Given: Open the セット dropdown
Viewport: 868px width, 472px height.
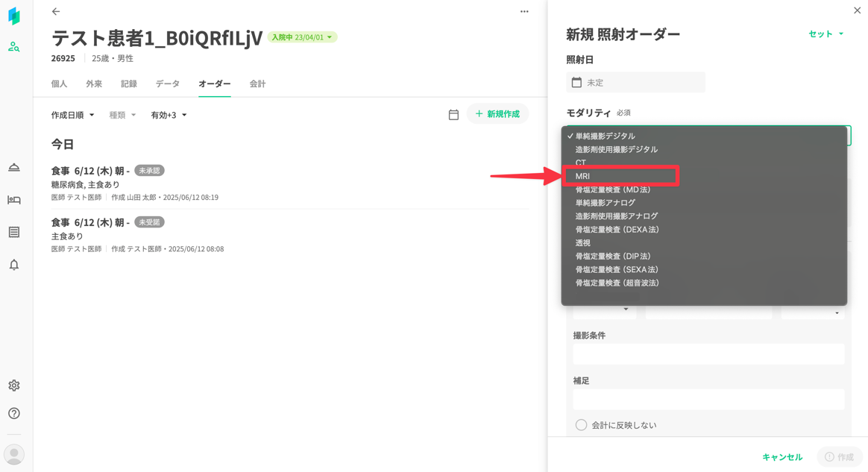Looking at the screenshot, I should (826, 34).
